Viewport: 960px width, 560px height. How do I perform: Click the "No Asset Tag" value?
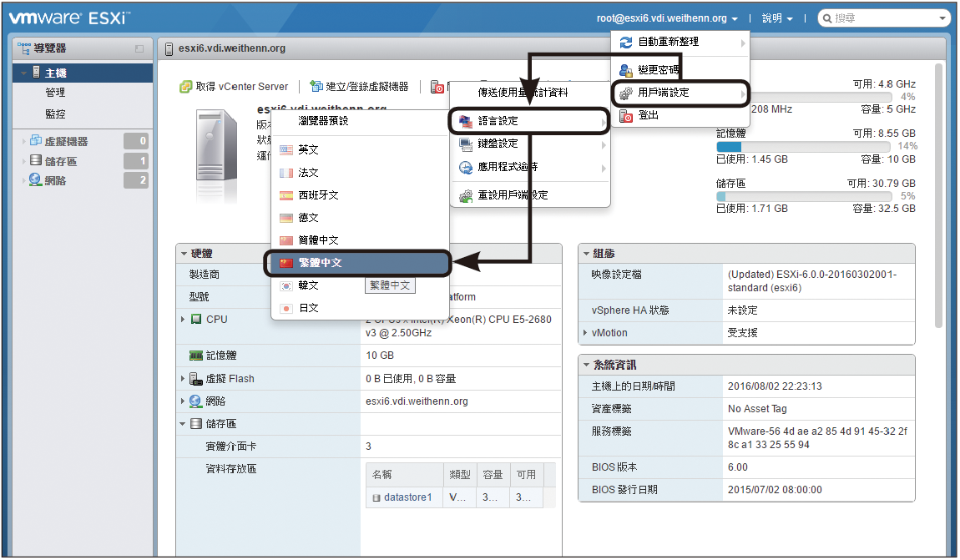pos(757,409)
